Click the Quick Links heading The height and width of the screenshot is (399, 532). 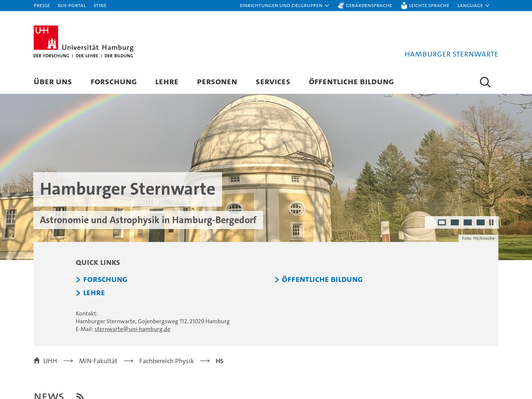[x=98, y=262]
